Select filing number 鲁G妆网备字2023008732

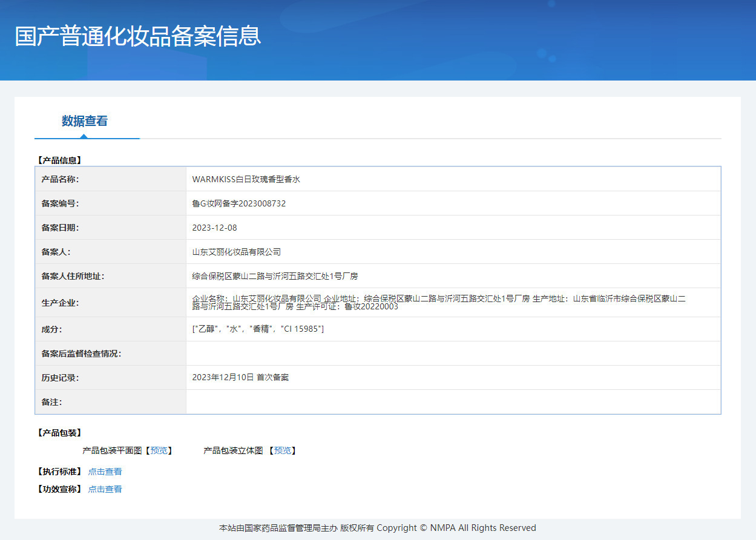point(239,203)
